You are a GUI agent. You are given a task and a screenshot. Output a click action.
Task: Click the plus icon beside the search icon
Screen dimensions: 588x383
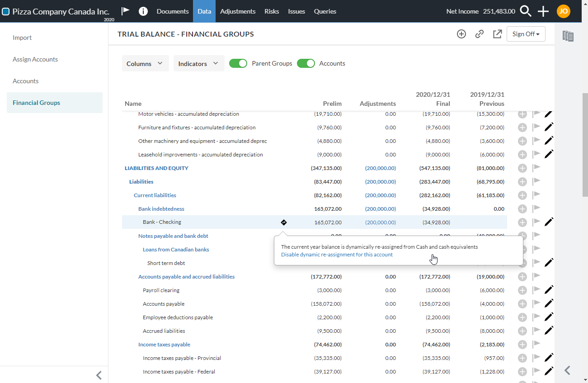543,11
